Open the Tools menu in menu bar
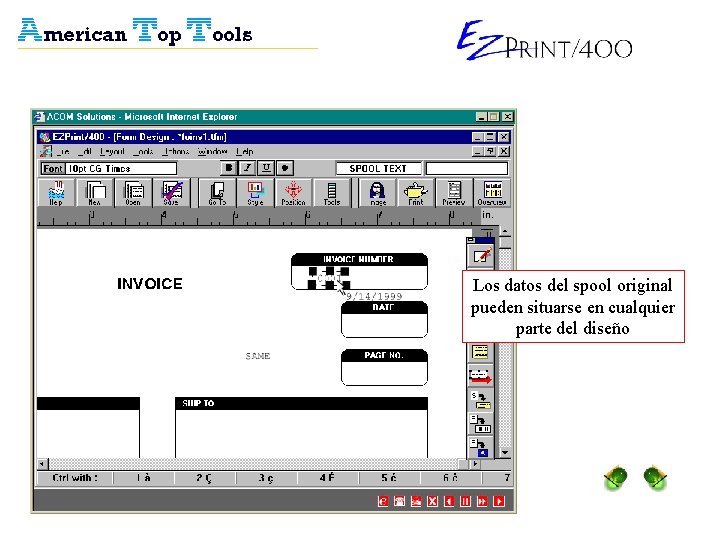This screenshot has height=540, width=720. [143, 152]
